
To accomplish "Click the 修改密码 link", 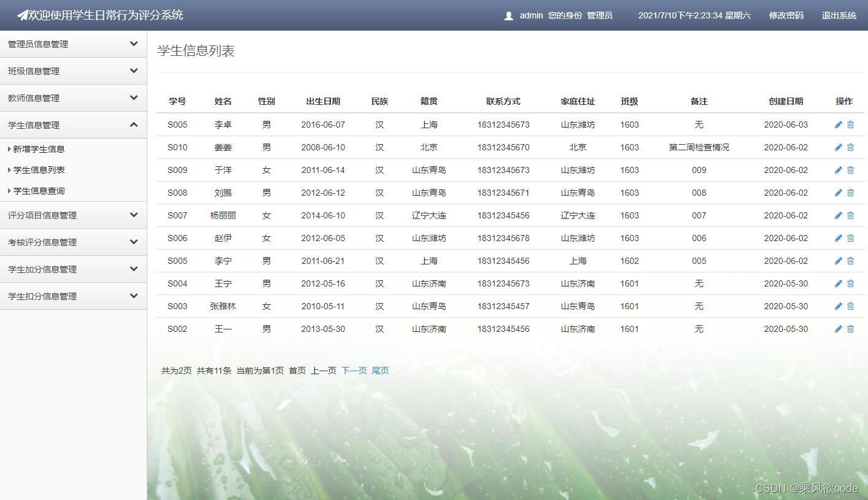I will point(786,15).
